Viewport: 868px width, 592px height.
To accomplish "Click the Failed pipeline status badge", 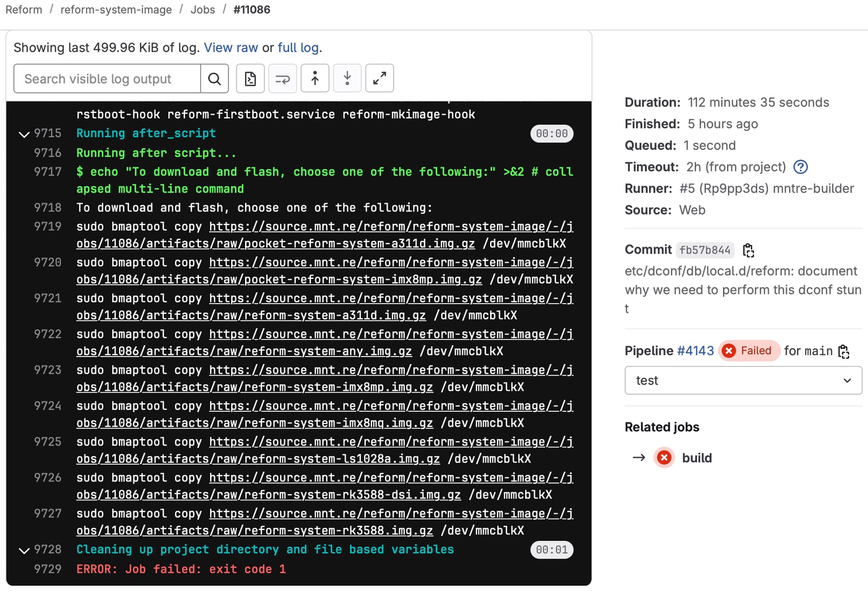I will point(749,351).
